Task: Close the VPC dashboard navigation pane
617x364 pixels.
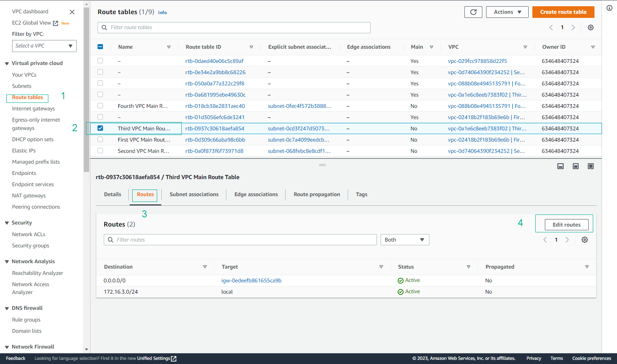Action: pos(72,12)
